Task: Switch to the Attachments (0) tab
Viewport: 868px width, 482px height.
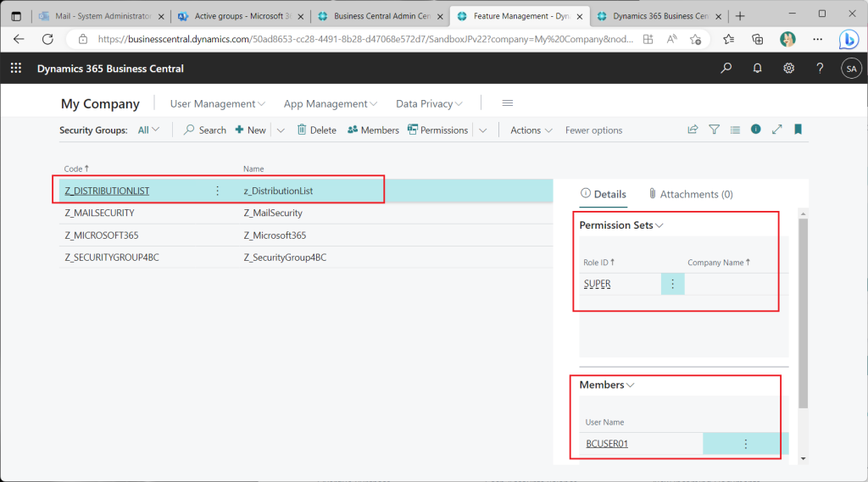Action: [690, 194]
